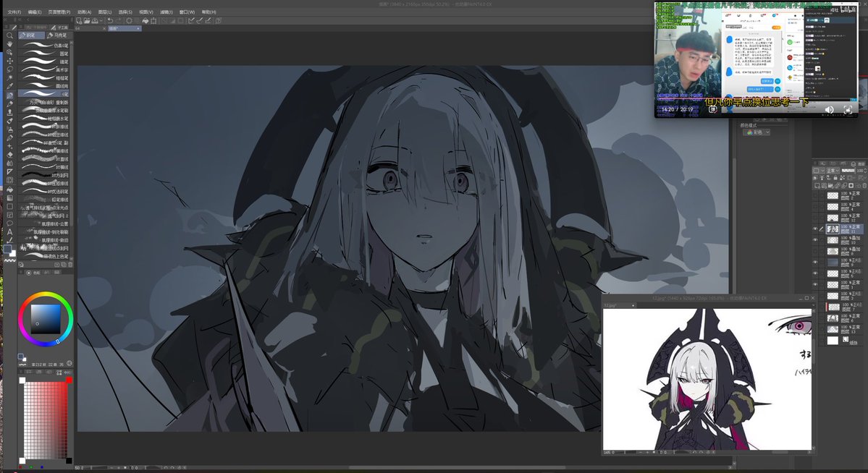Screen dimensions: 868x473
Task: Delete sub tool via trash icon
Action: [x=70, y=265]
